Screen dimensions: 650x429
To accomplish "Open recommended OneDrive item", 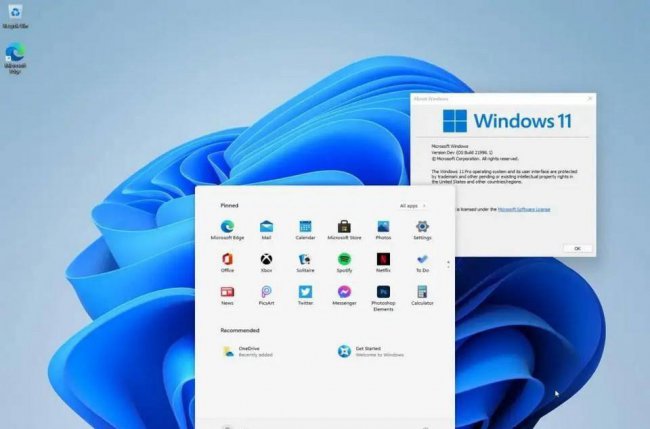I will [247, 351].
